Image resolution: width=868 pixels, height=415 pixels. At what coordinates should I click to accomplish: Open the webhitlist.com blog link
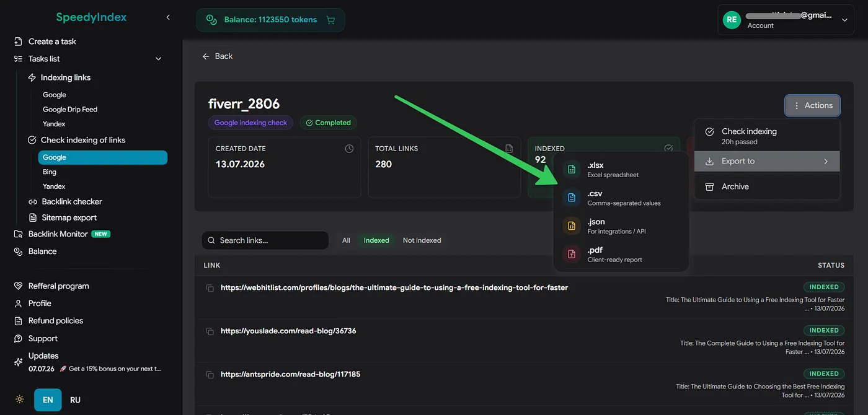pos(394,287)
